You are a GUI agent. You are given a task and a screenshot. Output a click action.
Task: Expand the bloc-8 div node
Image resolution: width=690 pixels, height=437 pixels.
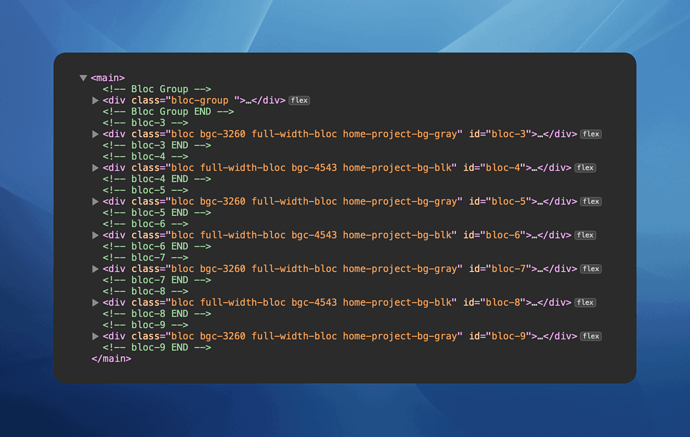95,302
